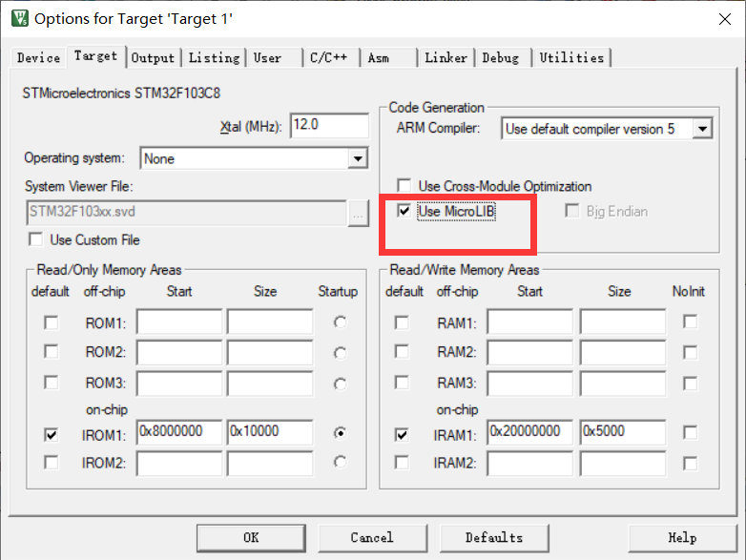Check the RAM1 default checkbox
746x560 pixels.
pos(402,322)
